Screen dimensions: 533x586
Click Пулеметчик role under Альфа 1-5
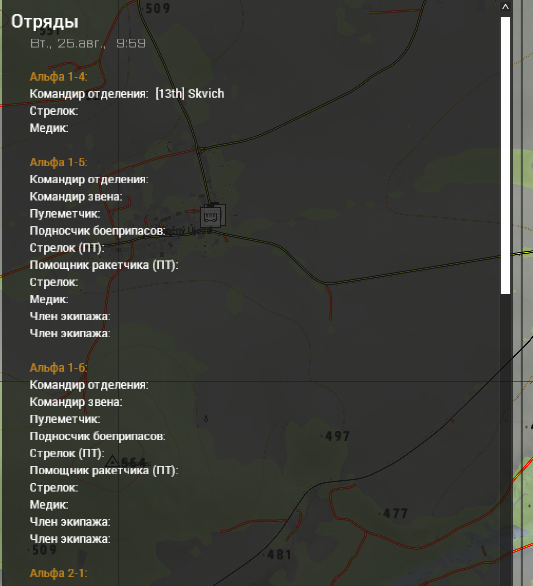coord(65,213)
